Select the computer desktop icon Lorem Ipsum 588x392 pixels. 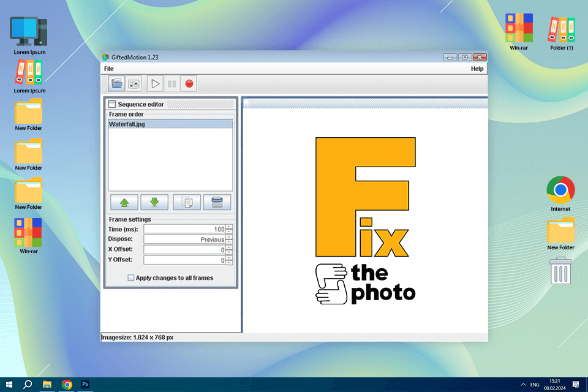click(29, 36)
